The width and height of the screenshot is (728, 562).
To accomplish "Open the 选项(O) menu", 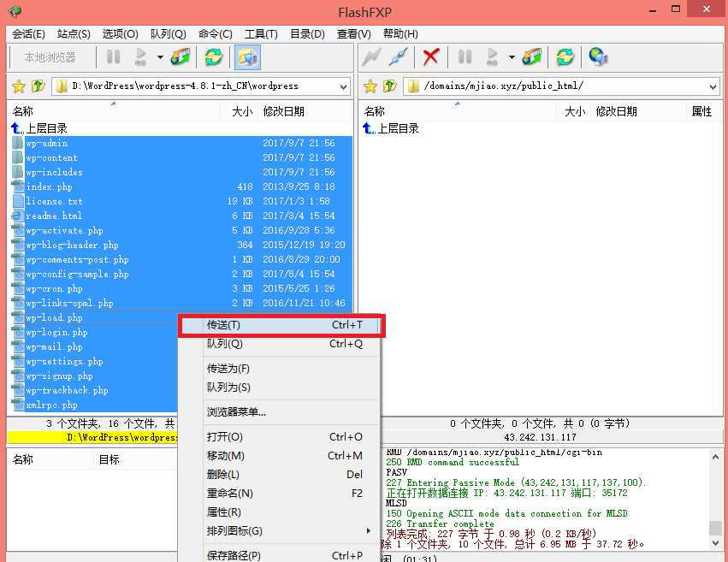I will pyautogui.click(x=121, y=34).
